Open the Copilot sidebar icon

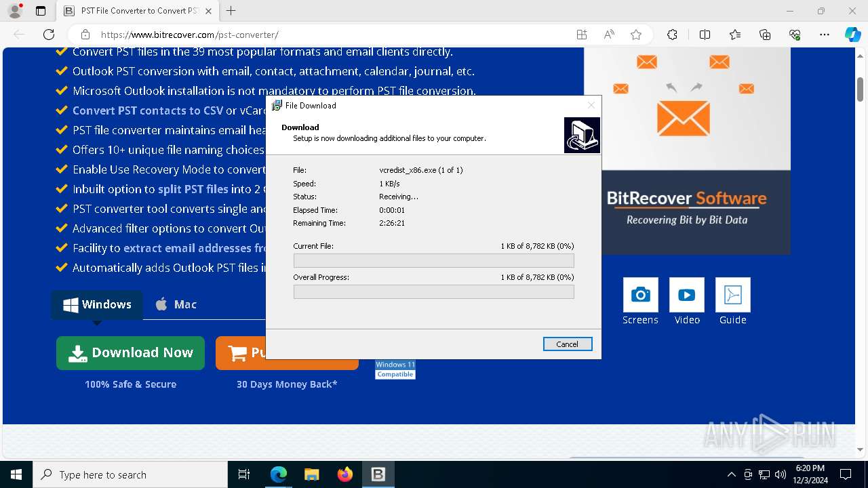(x=852, y=35)
